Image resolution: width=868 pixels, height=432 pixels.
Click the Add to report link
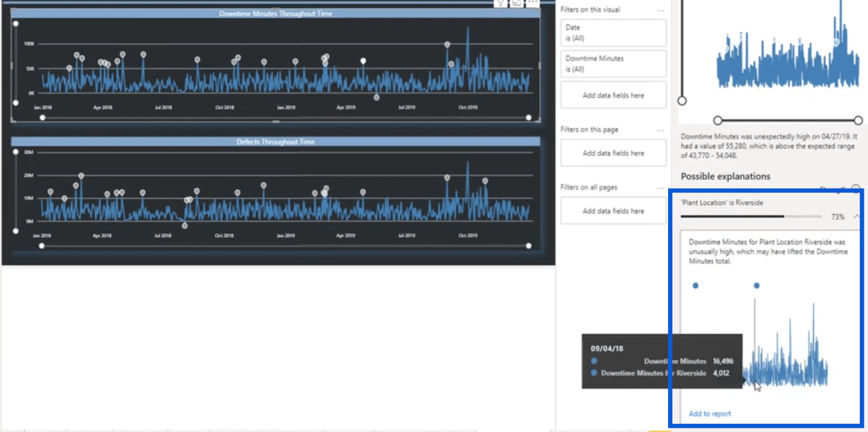coord(709,413)
